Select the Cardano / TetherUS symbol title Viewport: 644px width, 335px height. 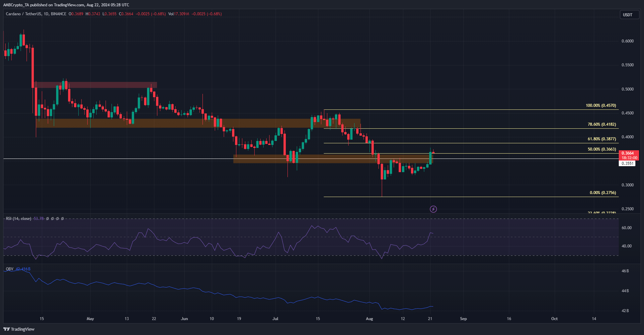pyautogui.click(x=36, y=14)
